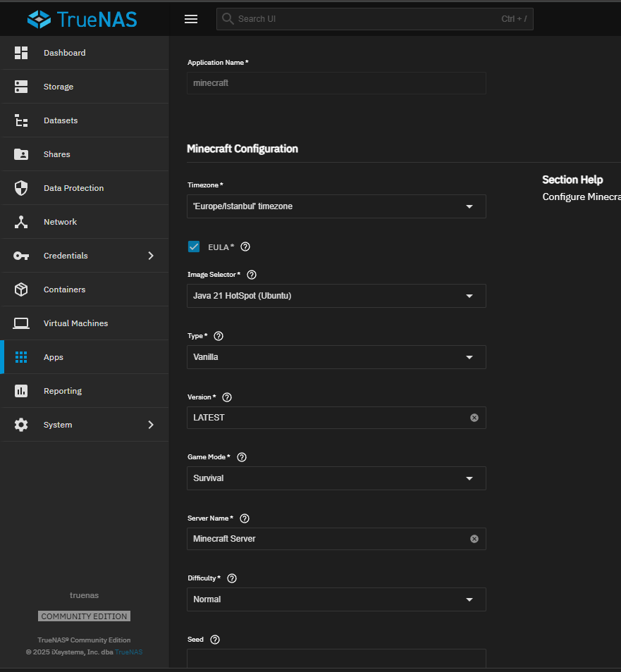Expand the Credentials submenu chevron
Image resolution: width=621 pixels, height=672 pixels.
(151, 256)
